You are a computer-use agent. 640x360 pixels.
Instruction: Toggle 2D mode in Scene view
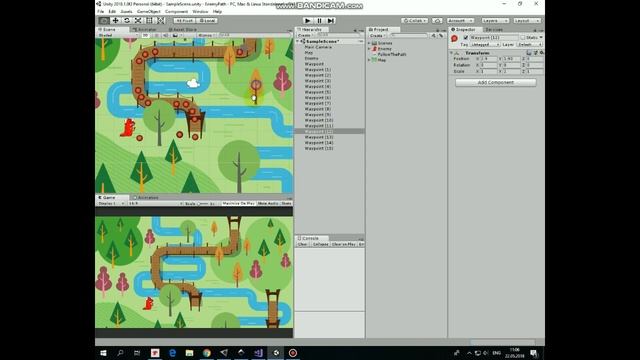tap(145, 36)
